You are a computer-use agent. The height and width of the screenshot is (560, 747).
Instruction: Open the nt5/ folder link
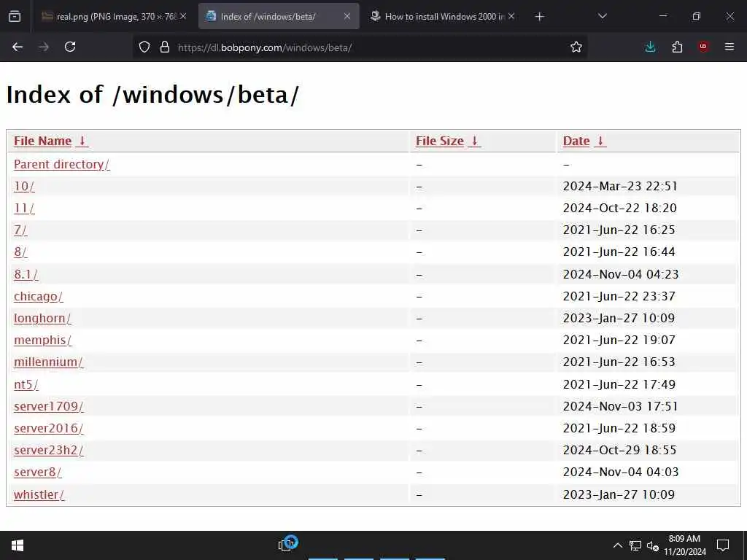[26, 384]
